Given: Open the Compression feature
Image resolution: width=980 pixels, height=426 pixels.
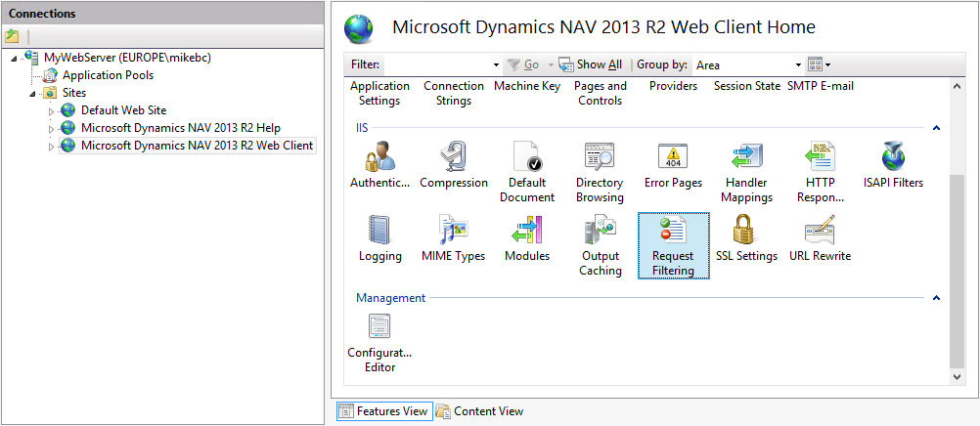Looking at the screenshot, I should coord(453,157).
